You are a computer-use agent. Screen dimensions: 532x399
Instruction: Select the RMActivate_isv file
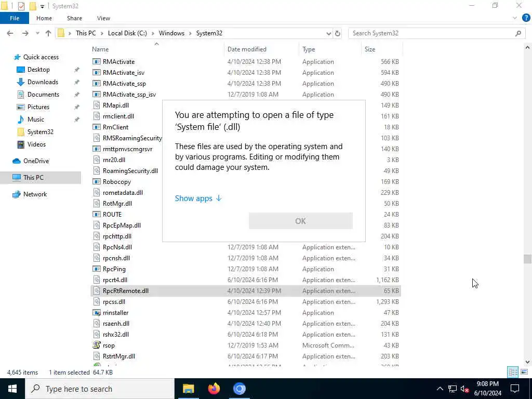(x=124, y=73)
